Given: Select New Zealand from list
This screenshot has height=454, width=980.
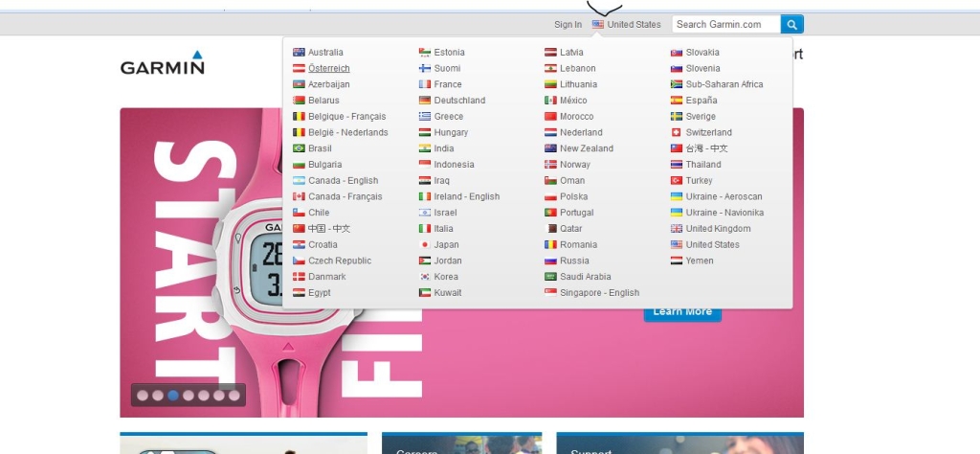Looking at the screenshot, I should [587, 148].
